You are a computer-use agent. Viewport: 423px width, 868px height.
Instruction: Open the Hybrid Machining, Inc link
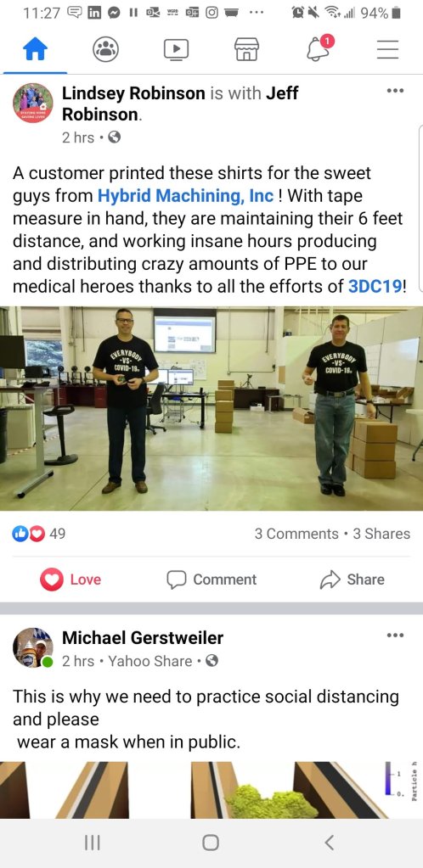click(186, 196)
